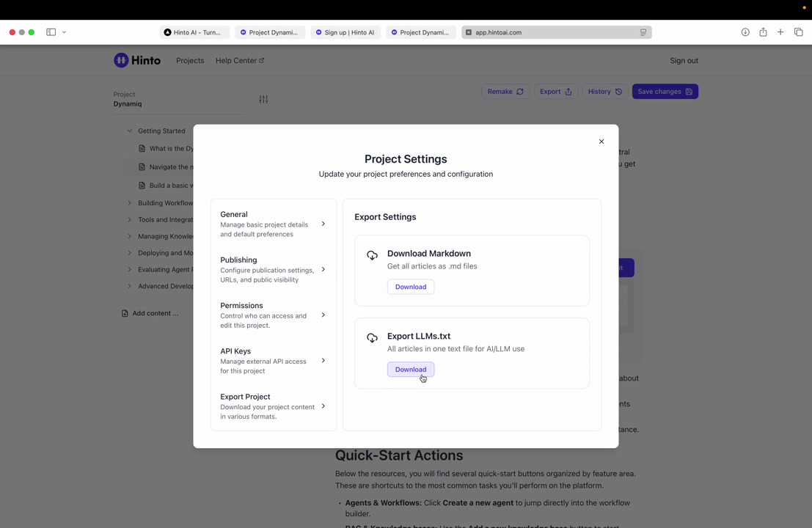
Task: Open project settings sliders icon
Action: tap(263, 99)
